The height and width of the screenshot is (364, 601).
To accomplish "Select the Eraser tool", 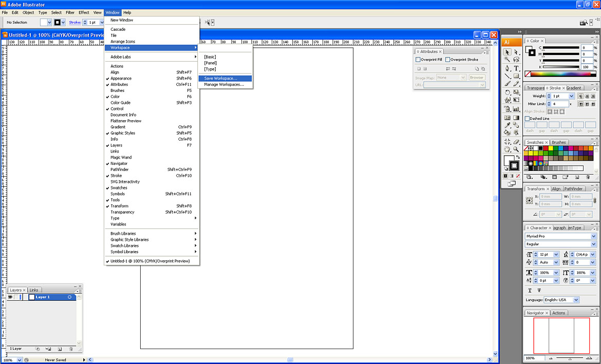I will 516,141.
